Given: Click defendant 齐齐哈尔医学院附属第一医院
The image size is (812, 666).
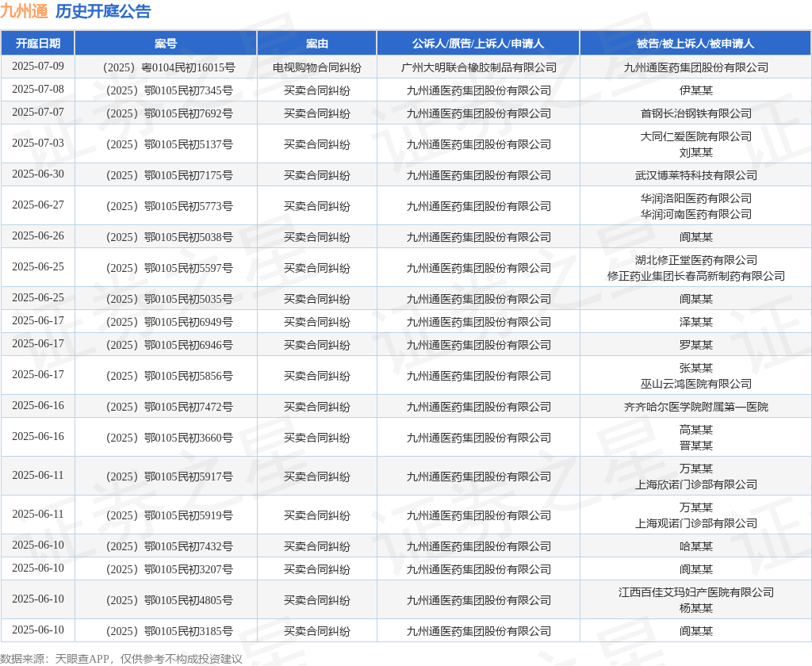Looking at the screenshot, I should [x=696, y=407].
